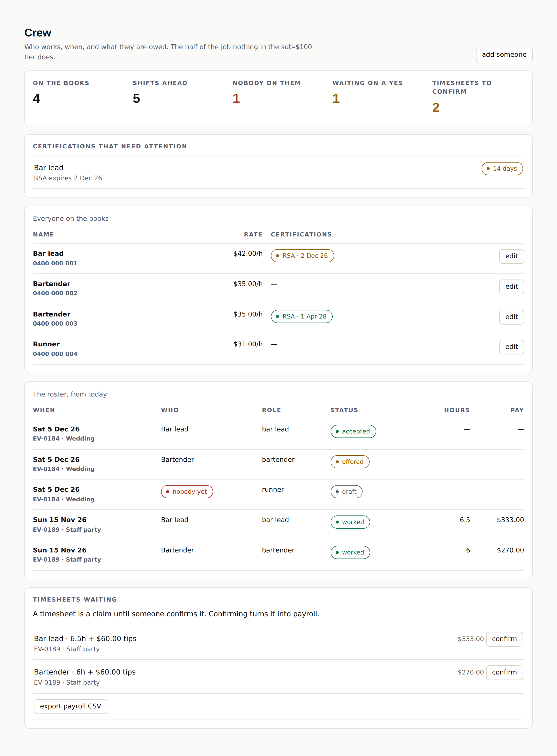The width and height of the screenshot is (557, 756).
Task: Confirm the Bar lead 6.5h timesheet
Action: pyautogui.click(x=504, y=639)
